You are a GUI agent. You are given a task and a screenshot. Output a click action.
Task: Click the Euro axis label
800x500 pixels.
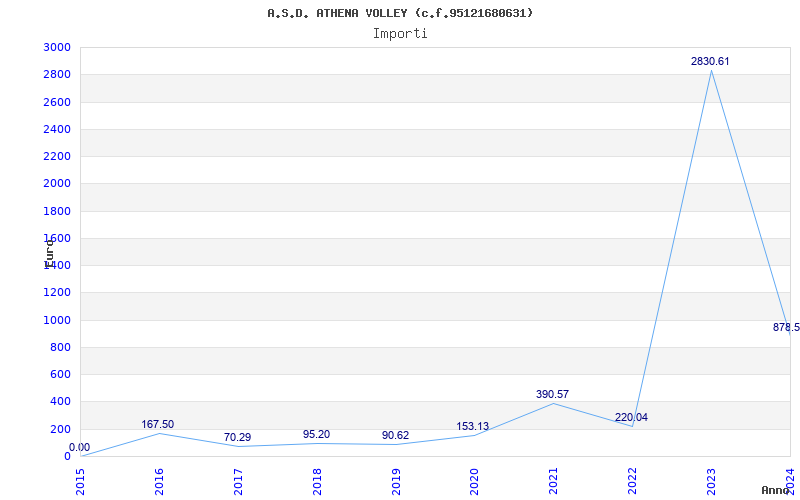tap(49, 253)
